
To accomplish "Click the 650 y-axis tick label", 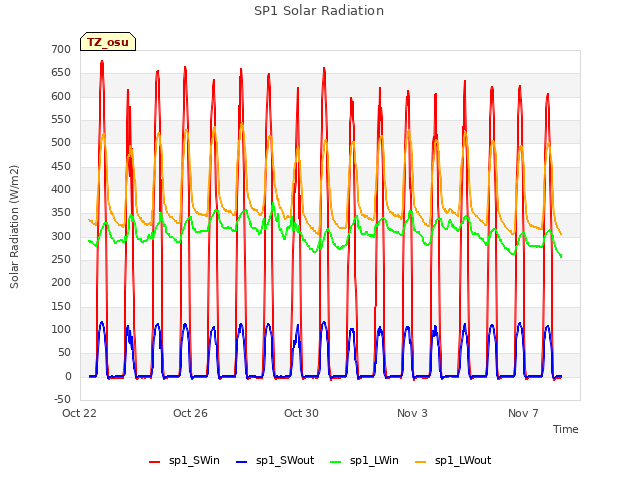I will click(x=61, y=73).
